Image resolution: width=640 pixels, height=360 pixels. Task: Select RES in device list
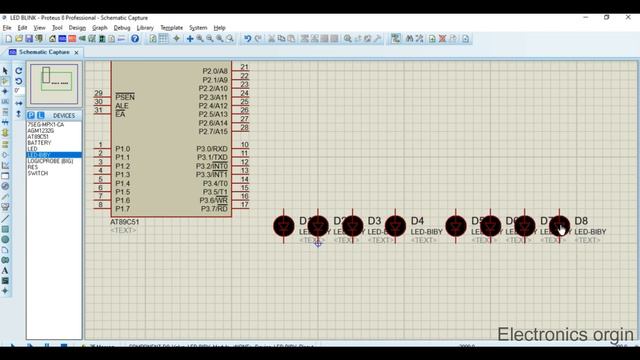point(33,167)
